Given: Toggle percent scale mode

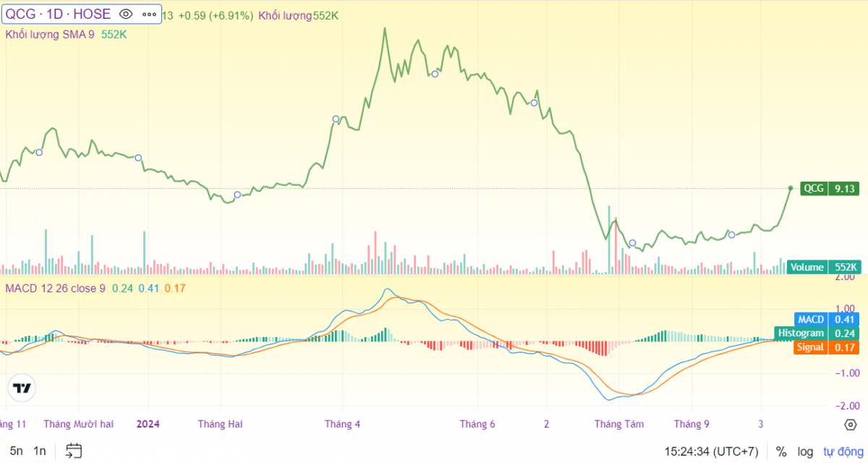Looking at the screenshot, I should (x=781, y=451).
